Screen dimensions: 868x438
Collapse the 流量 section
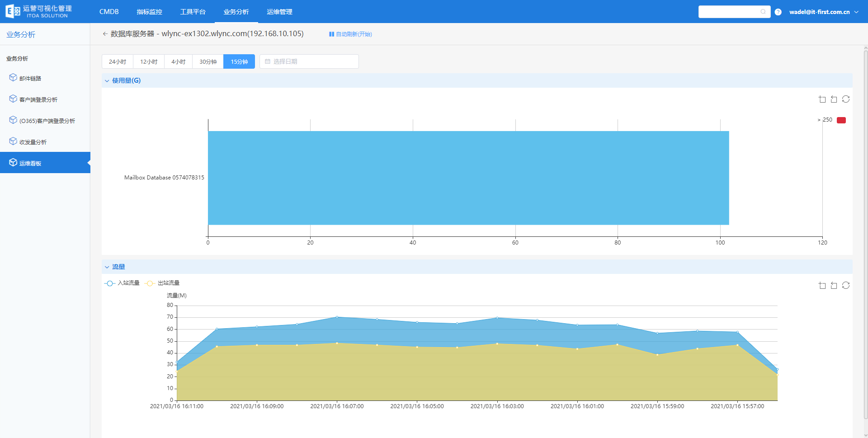point(107,267)
